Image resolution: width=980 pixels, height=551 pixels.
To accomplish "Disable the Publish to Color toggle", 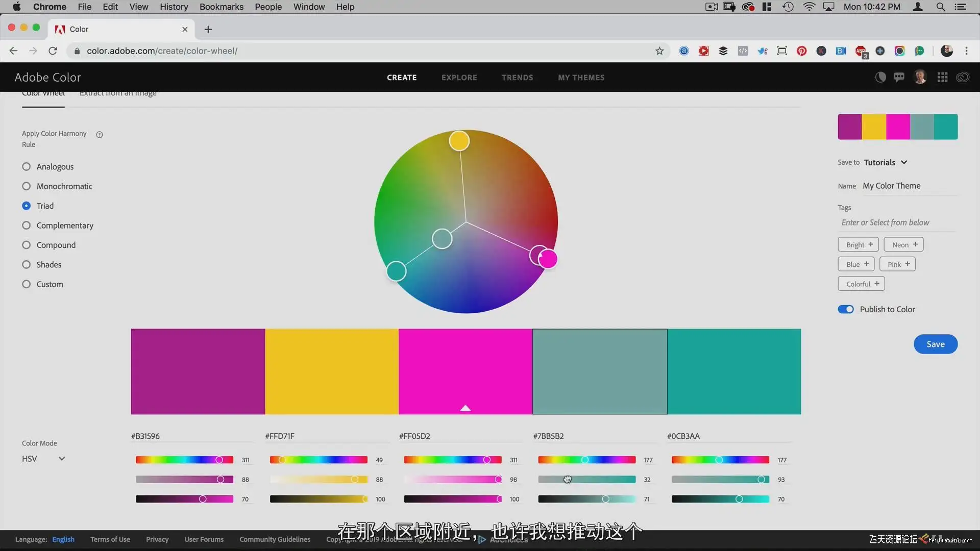I will [846, 309].
